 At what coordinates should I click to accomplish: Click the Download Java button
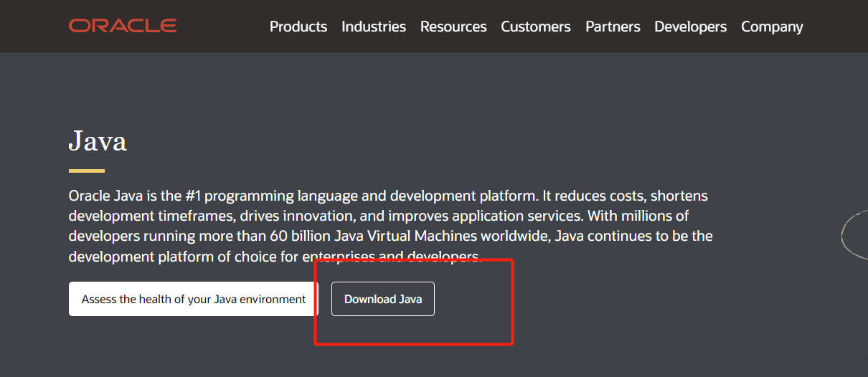point(383,299)
